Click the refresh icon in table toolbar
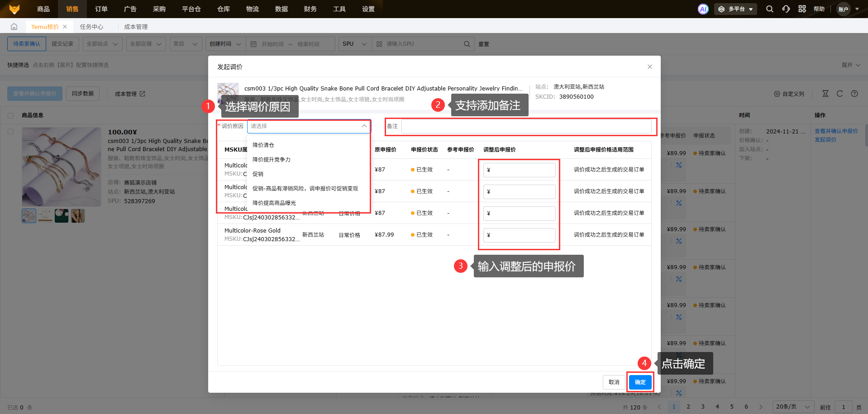This screenshot has height=414, width=868. [x=839, y=94]
